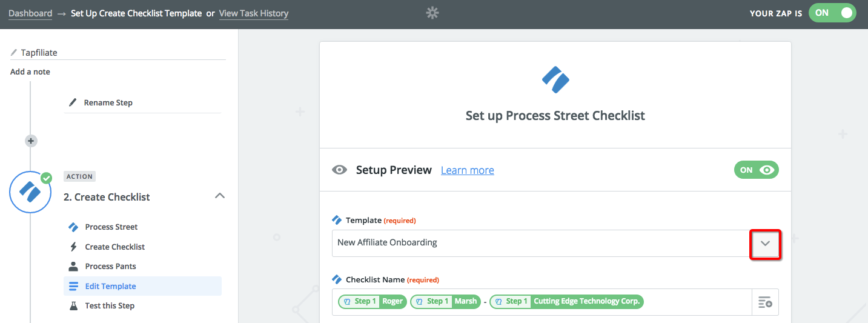Image resolution: width=868 pixels, height=323 pixels.
Task: Open Test this Step substep
Action: coord(110,305)
